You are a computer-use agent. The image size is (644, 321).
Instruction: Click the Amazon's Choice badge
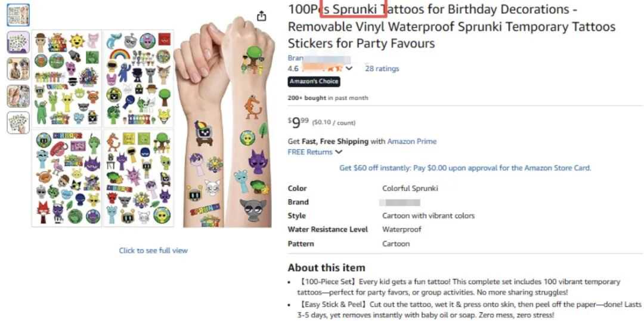(x=314, y=82)
